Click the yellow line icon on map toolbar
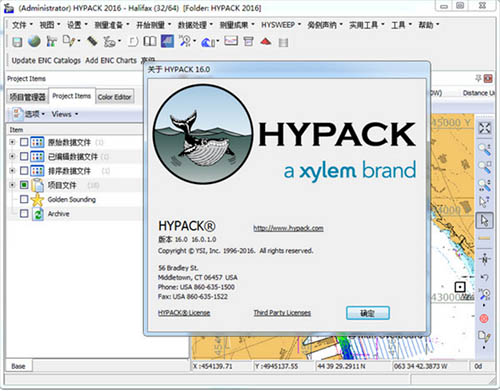The height and width of the screenshot is (391, 500). pyautogui.click(x=484, y=238)
